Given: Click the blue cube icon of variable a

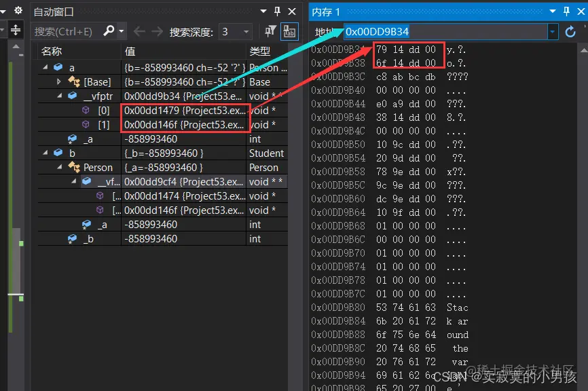Looking at the screenshot, I should 58,67.
